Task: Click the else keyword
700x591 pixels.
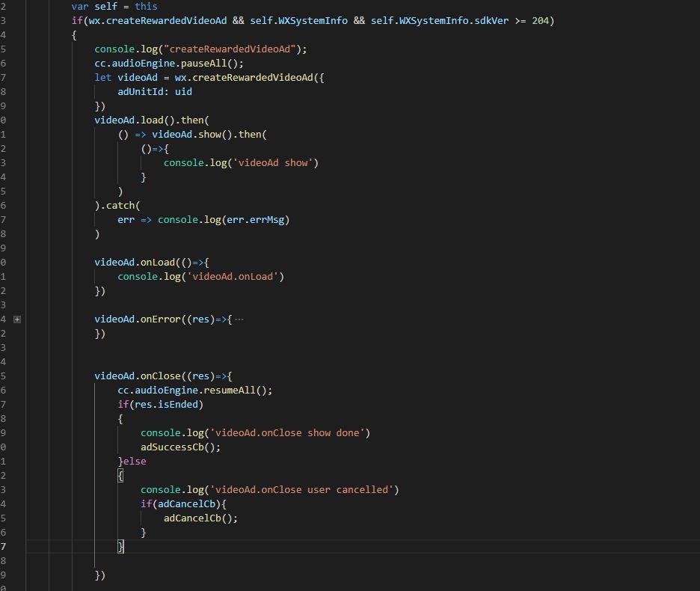Action: [135, 462]
